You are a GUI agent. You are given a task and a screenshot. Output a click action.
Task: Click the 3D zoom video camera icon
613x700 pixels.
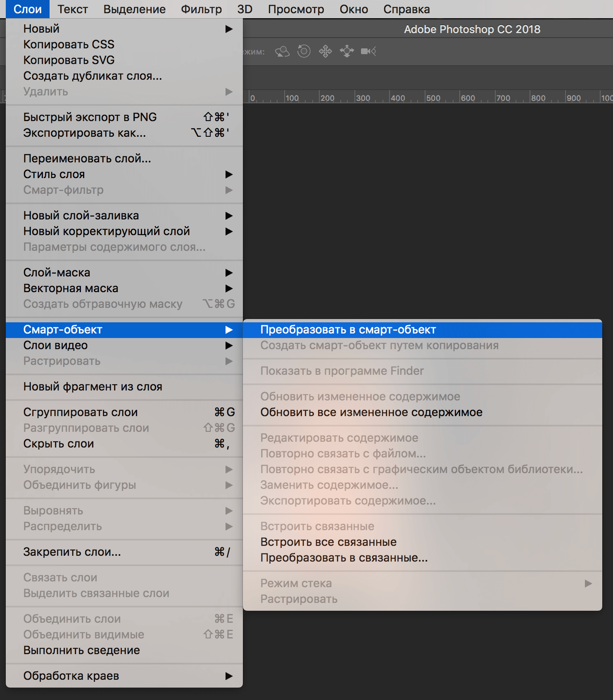coord(368,51)
